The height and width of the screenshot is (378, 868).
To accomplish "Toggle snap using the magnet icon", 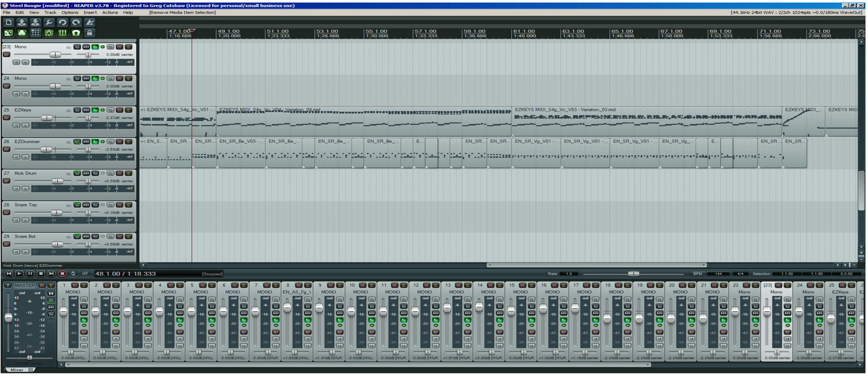I will click(x=76, y=33).
